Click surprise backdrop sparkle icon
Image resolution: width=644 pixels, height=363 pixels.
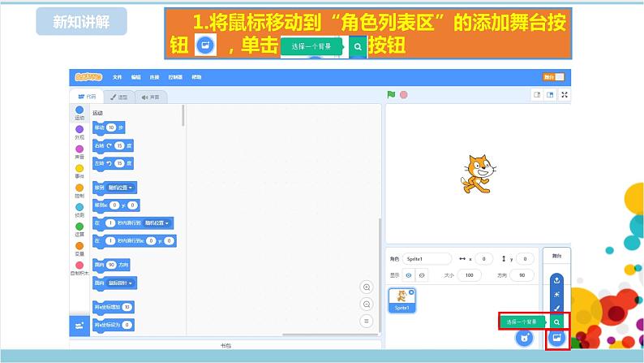(x=556, y=294)
